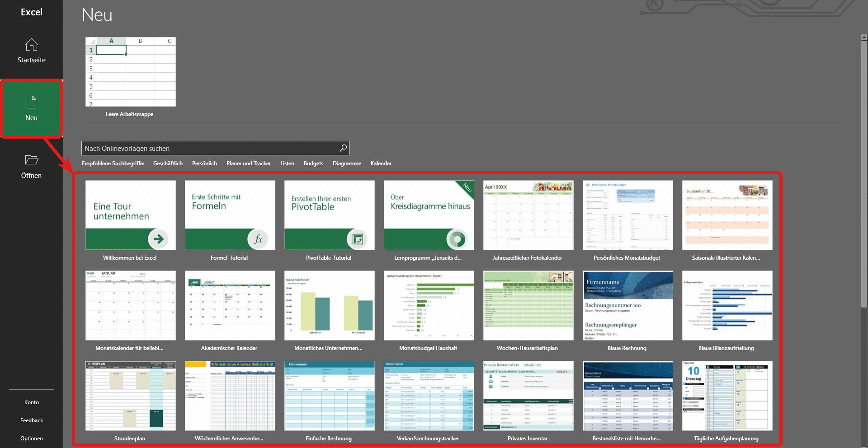Viewport: 868px width, 448px height.
Task: Click the PivotTable icon on the tutorial tile
Action: 357,239
